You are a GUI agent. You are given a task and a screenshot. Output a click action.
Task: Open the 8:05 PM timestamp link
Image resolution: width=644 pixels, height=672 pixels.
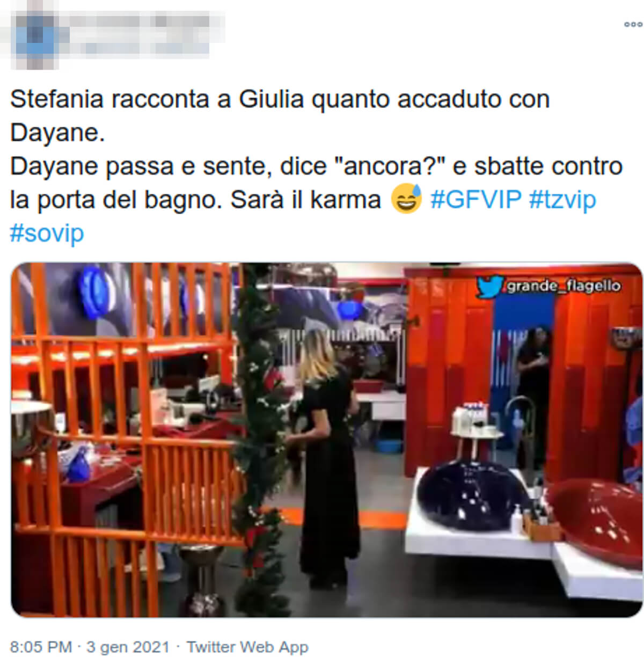click(41, 647)
